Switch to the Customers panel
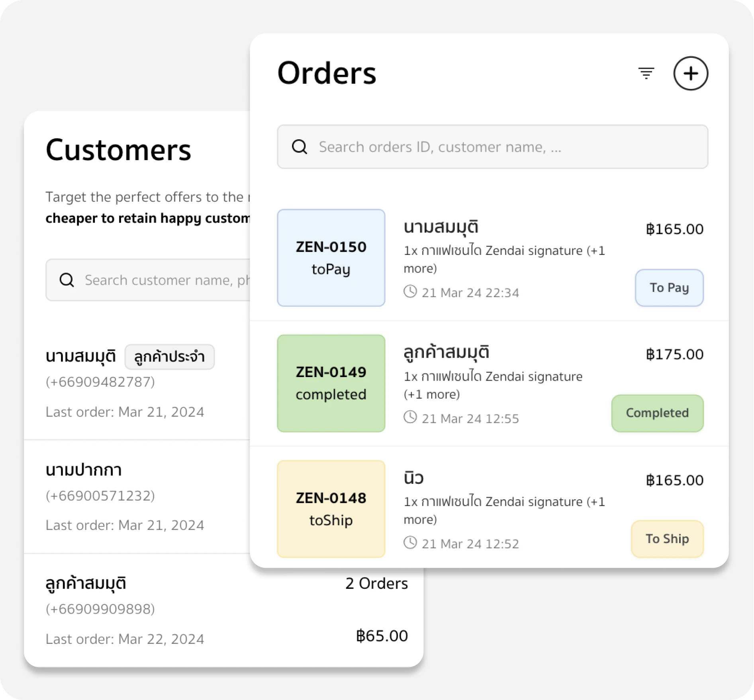 [119, 150]
